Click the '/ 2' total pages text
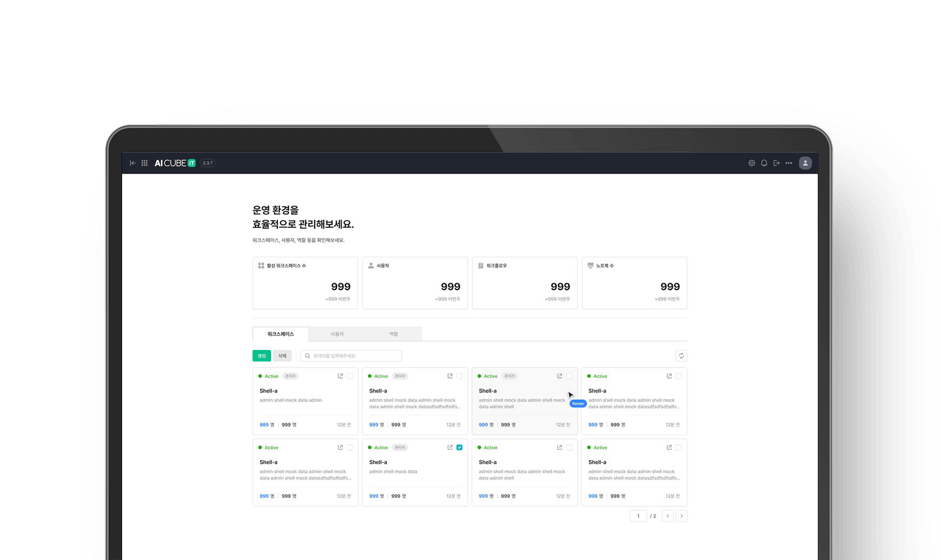Image resolution: width=941 pixels, height=560 pixels. click(x=653, y=516)
